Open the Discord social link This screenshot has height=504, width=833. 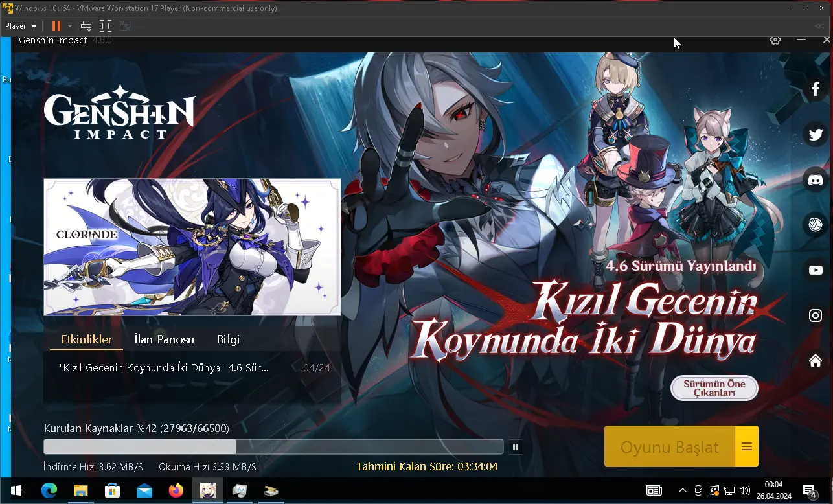click(816, 179)
